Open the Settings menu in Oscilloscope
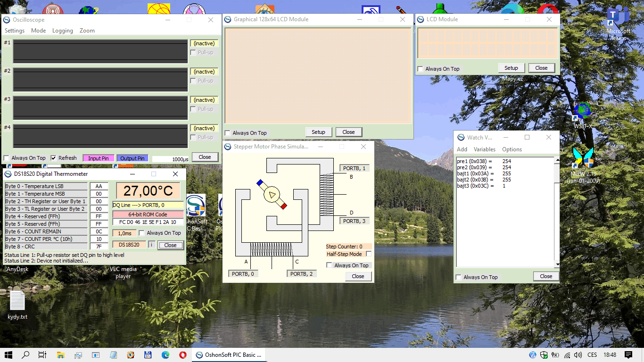Screen dimensions: 644x362 tap(15, 31)
